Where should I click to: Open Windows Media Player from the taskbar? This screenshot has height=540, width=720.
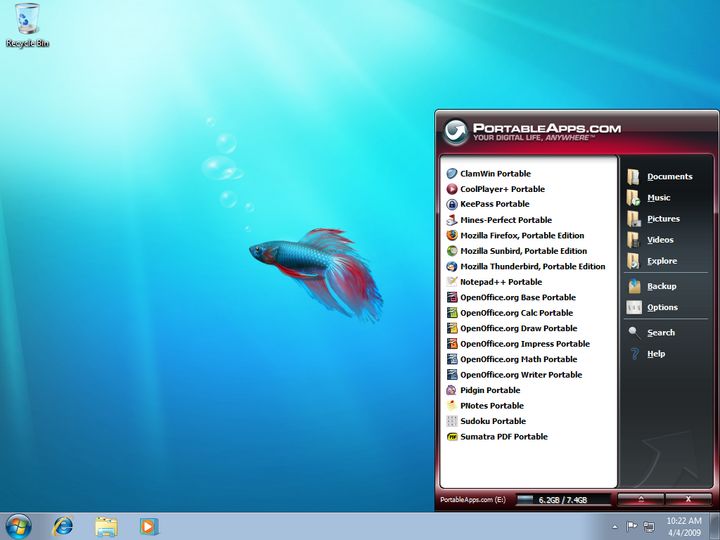pos(149,526)
